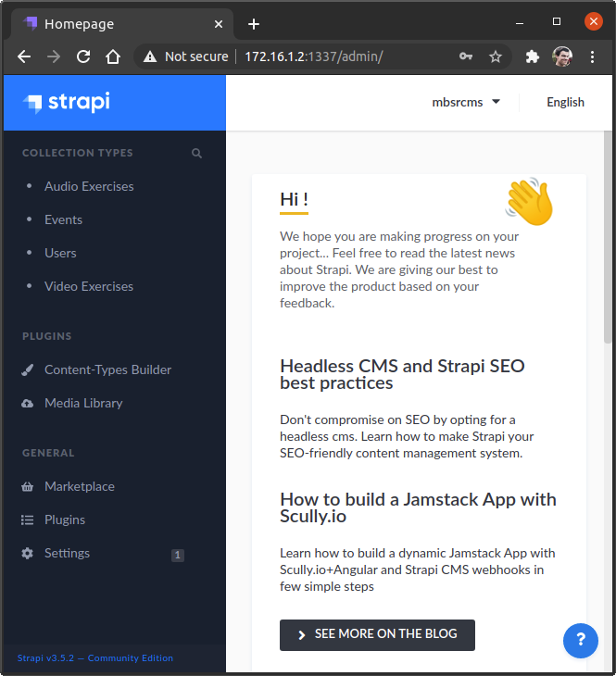Open the Jamstack App with Scully.io article

point(418,507)
